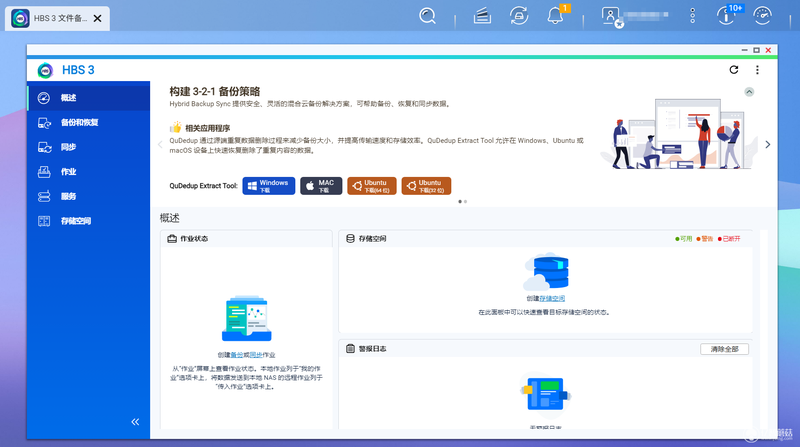Open 同步 in the sidebar

click(89, 147)
